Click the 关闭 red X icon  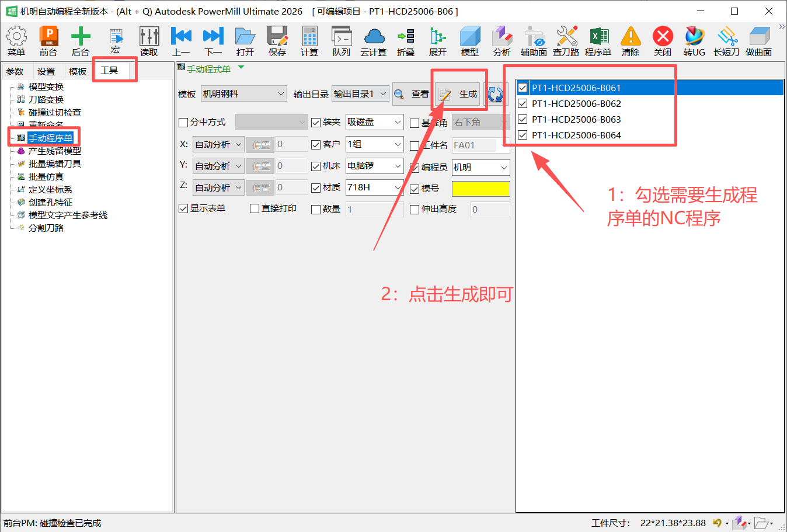[x=663, y=36]
